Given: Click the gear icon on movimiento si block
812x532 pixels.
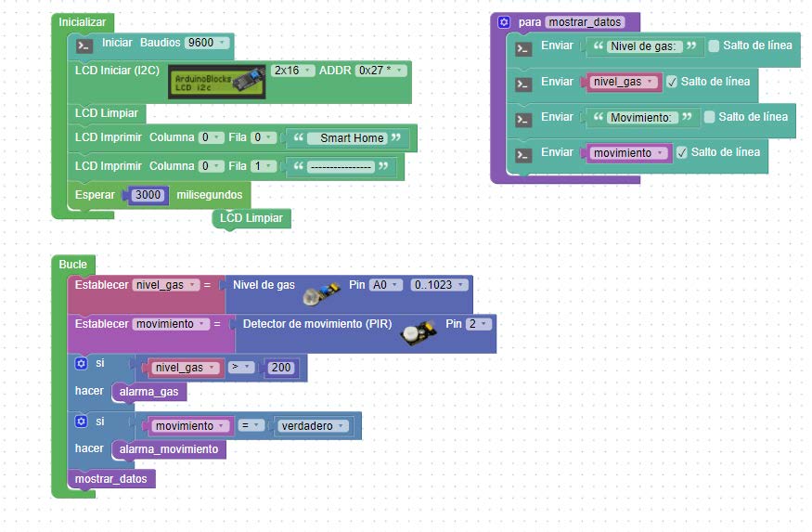Looking at the screenshot, I should 81,422.
